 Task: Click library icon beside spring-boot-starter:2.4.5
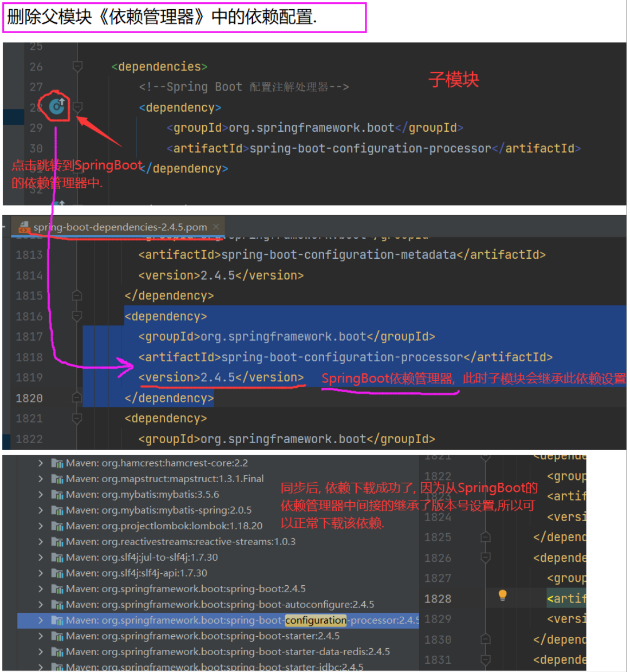(57, 636)
